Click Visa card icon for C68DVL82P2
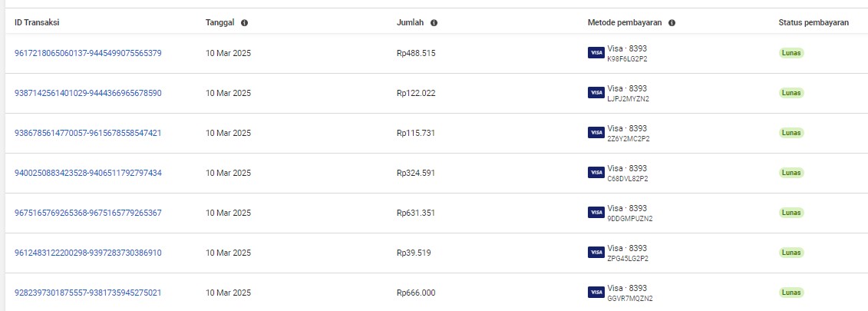This screenshot has height=311, width=868. (596, 173)
